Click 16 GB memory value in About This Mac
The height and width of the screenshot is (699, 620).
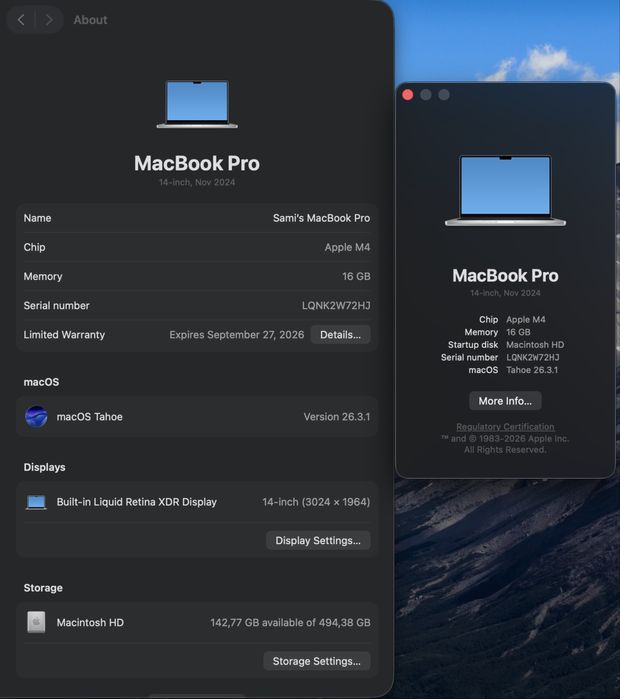[518, 332]
